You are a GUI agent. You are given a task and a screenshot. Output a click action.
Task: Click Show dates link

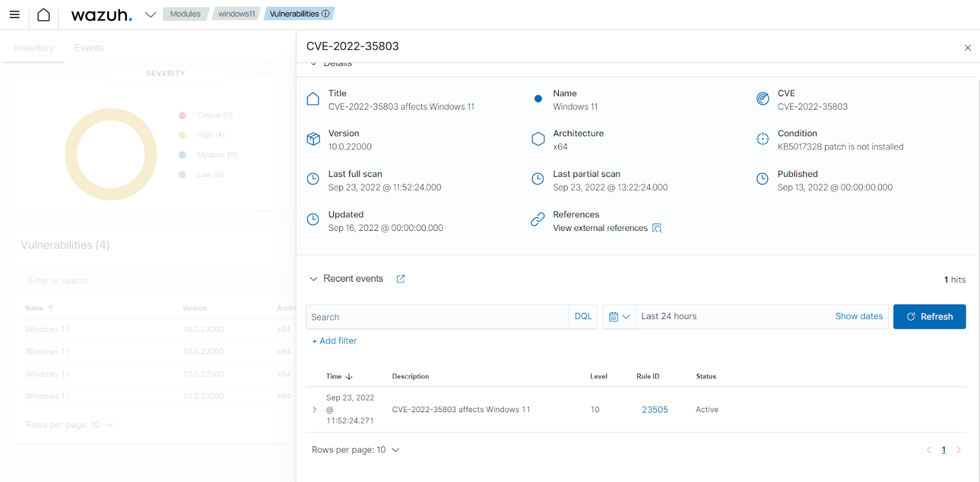pos(859,317)
